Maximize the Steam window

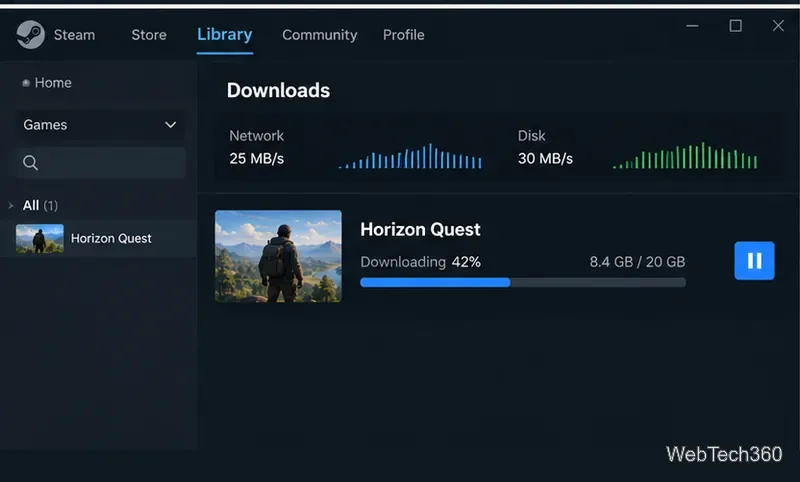click(x=735, y=26)
